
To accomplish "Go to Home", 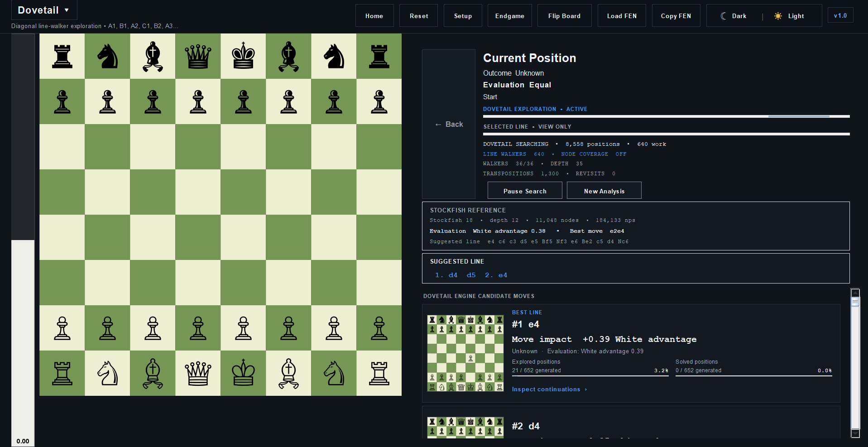I will tap(374, 16).
